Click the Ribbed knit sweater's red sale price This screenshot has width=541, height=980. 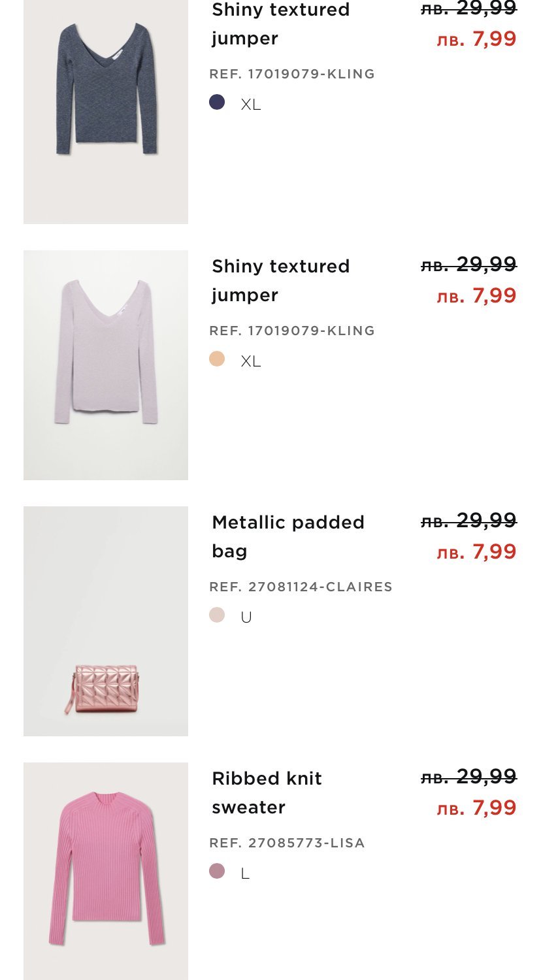click(476, 808)
